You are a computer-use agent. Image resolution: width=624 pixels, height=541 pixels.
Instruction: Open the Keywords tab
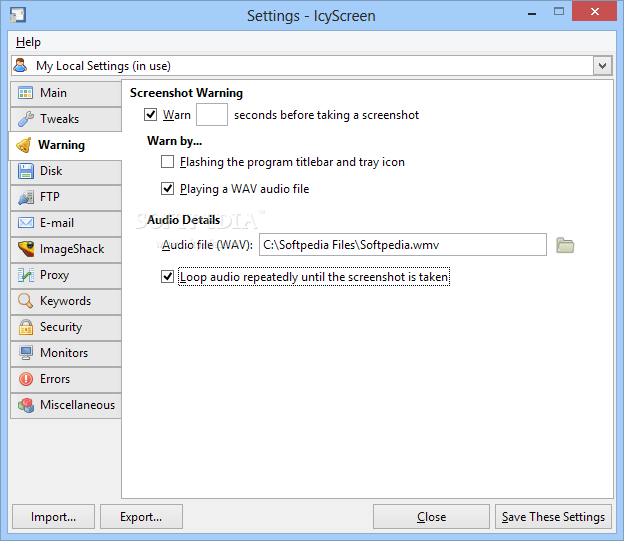pos(66,301)
